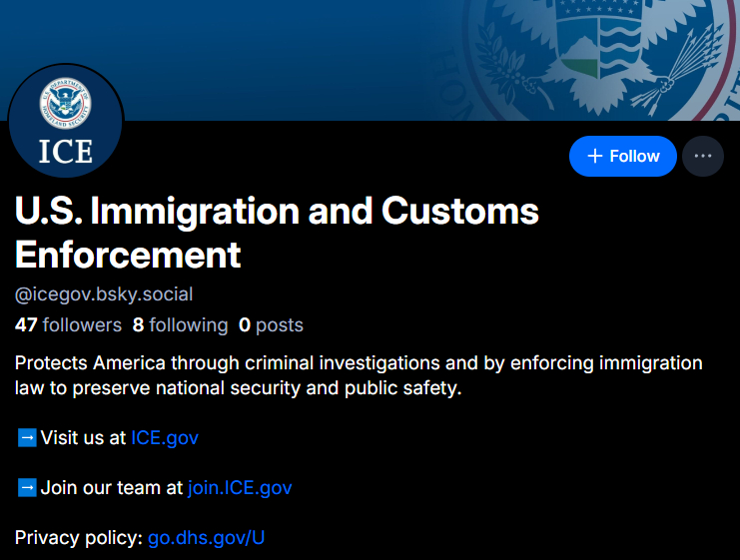Click the arrow emoji before Visit us
Viewport: 740px width, 560px height.
27,437
